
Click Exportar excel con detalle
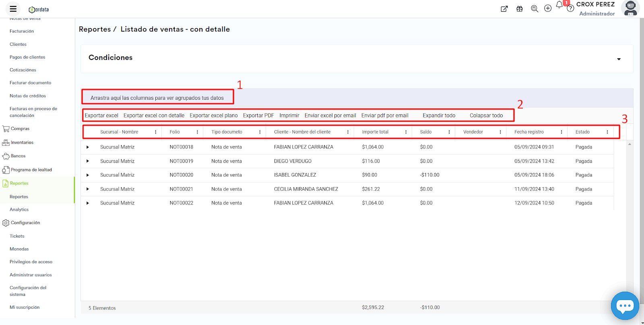154,115
